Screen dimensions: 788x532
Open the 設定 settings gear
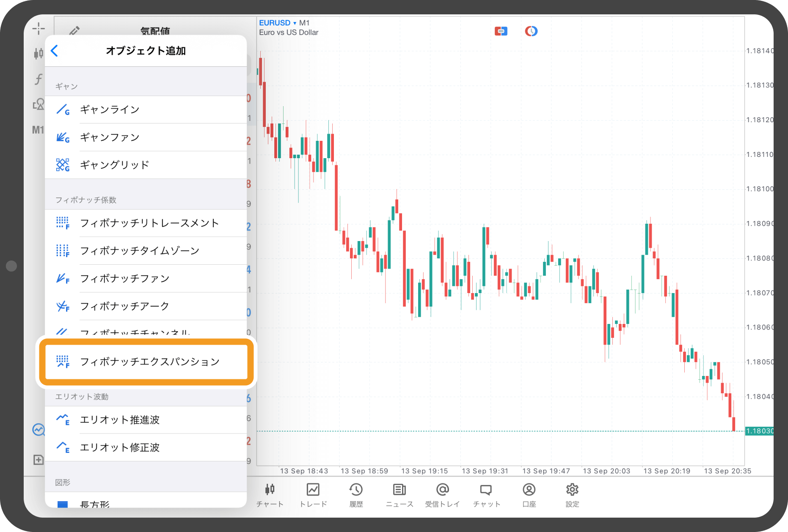pyautogui.click(x=572, y=495)
